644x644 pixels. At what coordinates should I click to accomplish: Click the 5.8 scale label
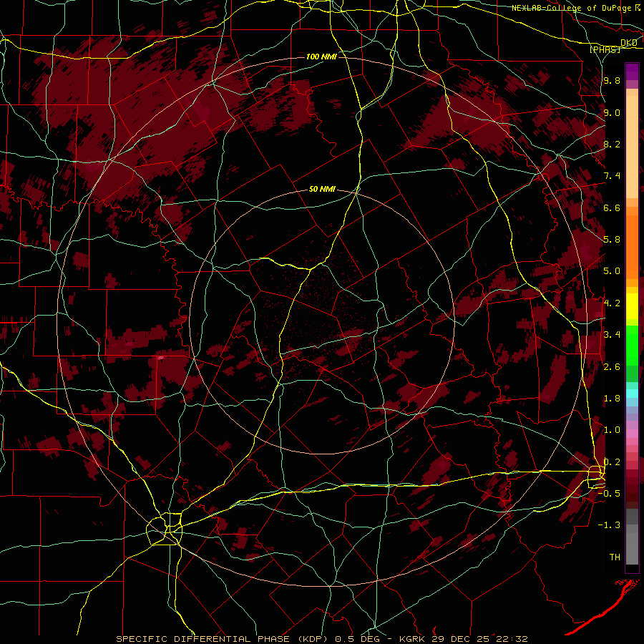pyautogui.click(x=612, y=240)
